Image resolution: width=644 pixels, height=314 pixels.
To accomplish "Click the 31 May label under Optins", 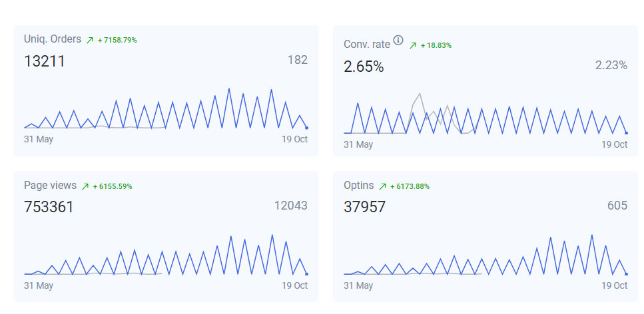I will pos(358,285).
